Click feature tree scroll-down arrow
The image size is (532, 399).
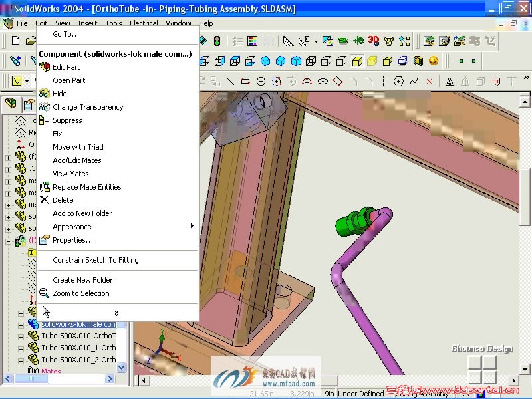pyautogui.click(x=121, y=366)
